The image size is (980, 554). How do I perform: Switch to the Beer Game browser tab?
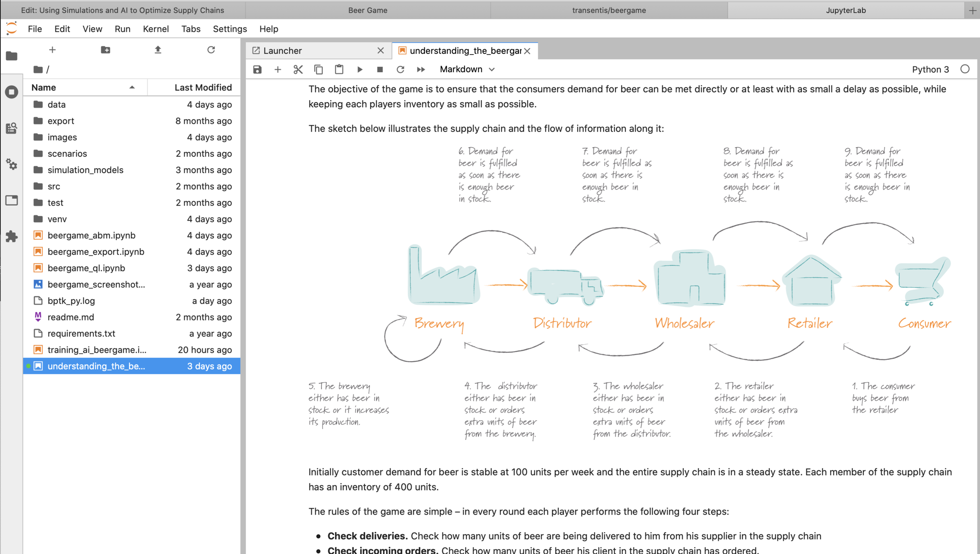pos(368,10)
